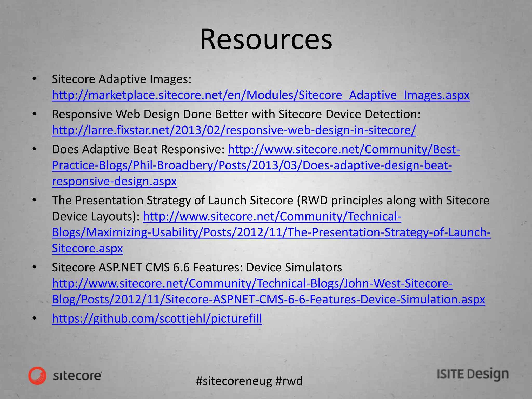The image size is (532, 399).
Task: Click the sitecore wordmark text logo
Action: pyautogui.click(x=77, y=376)
